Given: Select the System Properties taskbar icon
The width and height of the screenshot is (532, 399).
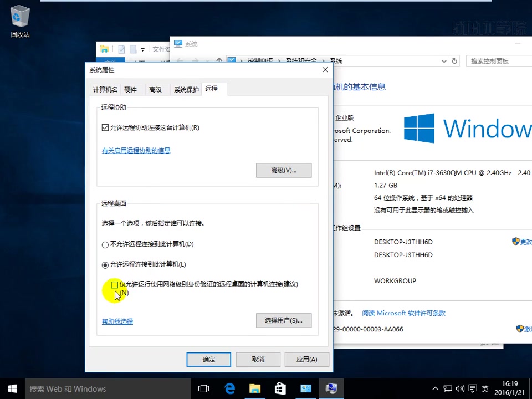Looking at the screenshot, I should 331,389.
